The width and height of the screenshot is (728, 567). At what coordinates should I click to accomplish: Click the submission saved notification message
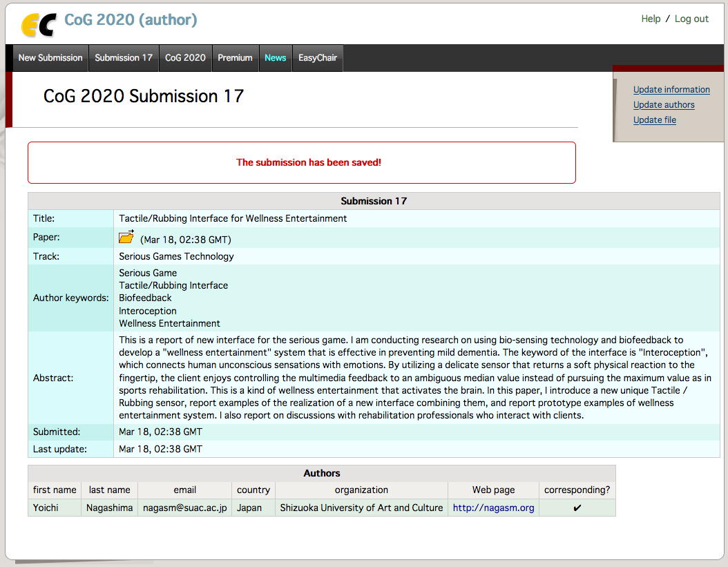(308, 163)
